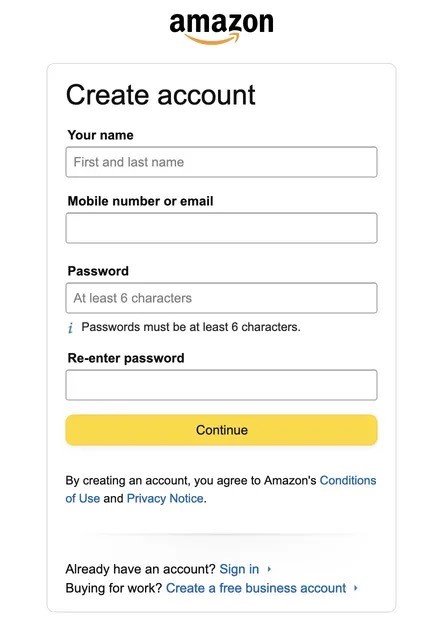The width and height of the screenshot is (428, 635).
Task: Click the Re-enter password label
Action: click(x=126, y=358)
